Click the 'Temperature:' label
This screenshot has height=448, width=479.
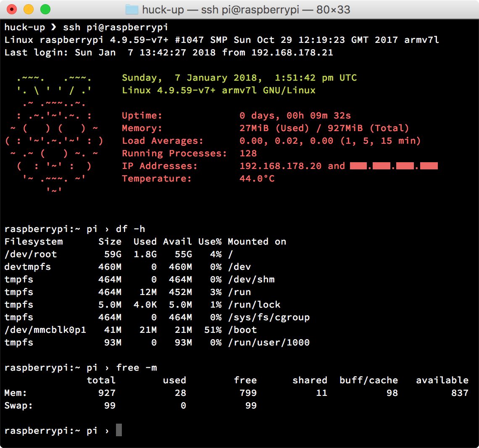157,179
